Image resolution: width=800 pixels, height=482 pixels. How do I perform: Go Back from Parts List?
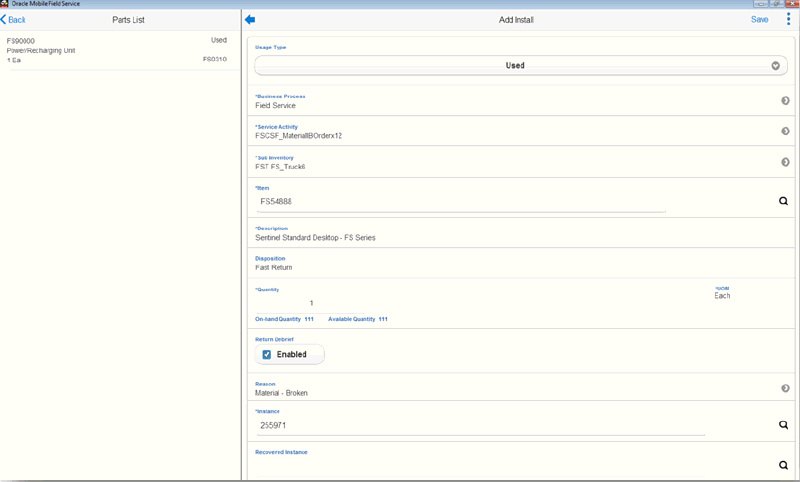[13, 20]
